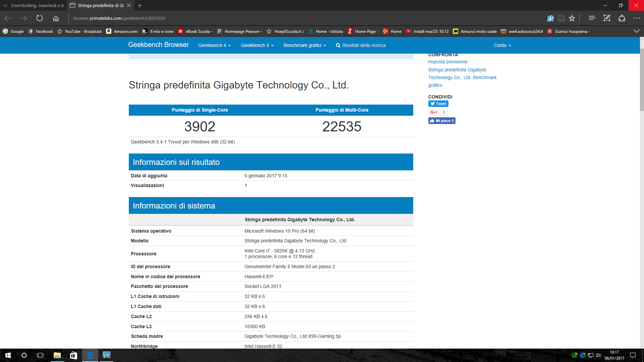Open the Edge Hub panel
This screenshot has height=362, width=644.
click(592, 18)
